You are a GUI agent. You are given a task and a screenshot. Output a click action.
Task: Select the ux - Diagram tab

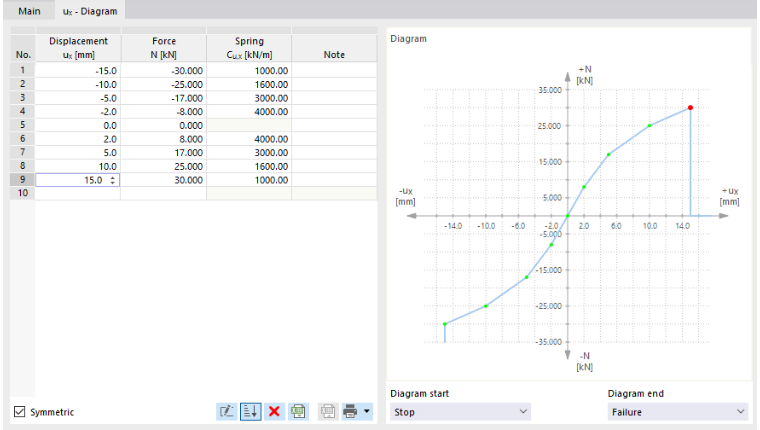click(x=90, y=11)
